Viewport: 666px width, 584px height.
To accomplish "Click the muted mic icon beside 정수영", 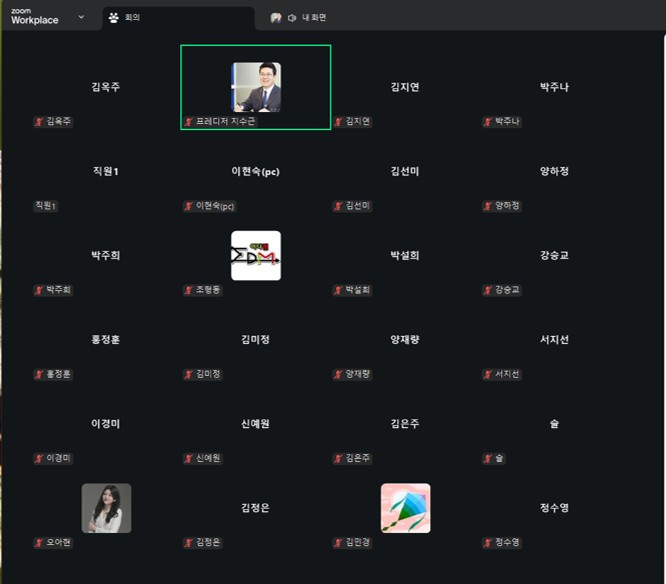I will click(489, 542).
